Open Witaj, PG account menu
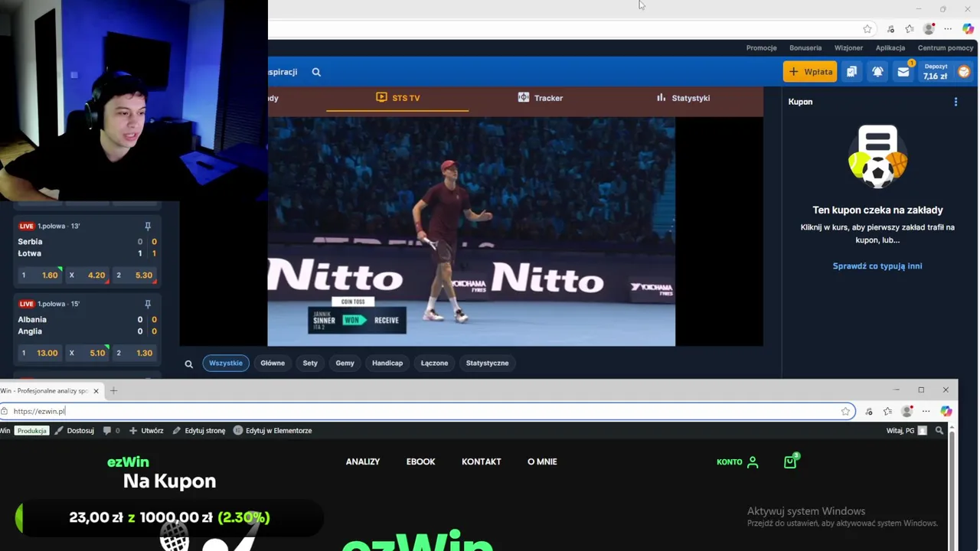 (906, 431)
